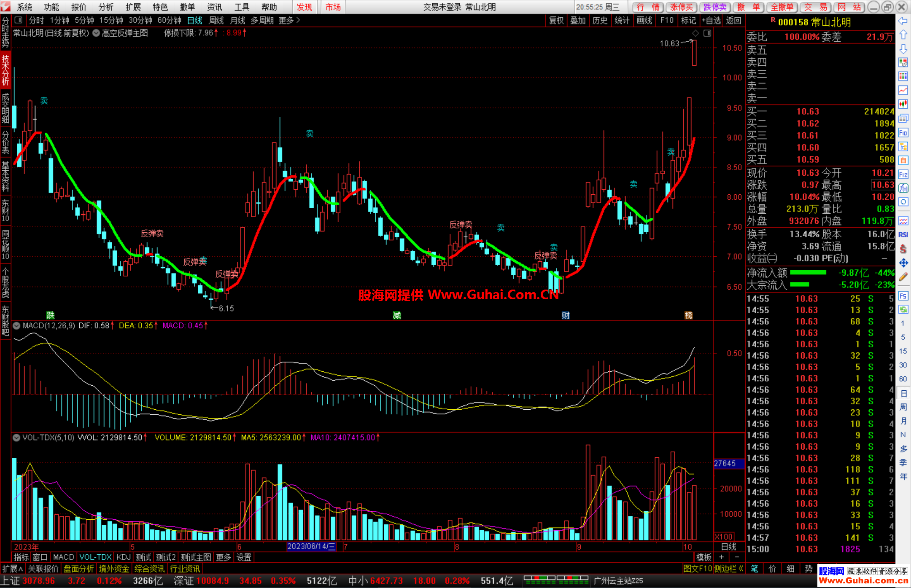Toggle the MACD panel indicator circle button
This screenshot has height=588, width=911.
16,326
